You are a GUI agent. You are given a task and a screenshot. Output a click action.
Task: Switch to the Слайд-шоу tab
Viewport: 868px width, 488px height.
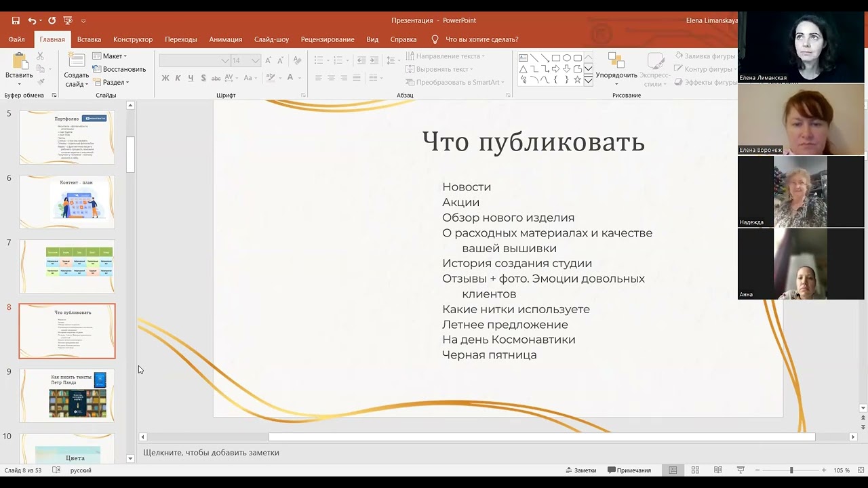click(271, 39)
